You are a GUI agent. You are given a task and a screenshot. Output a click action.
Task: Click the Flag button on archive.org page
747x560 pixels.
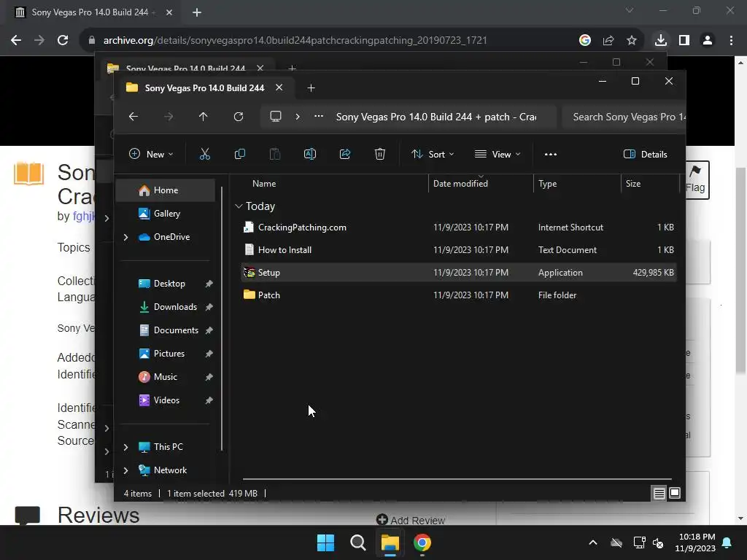coord(697,179)
